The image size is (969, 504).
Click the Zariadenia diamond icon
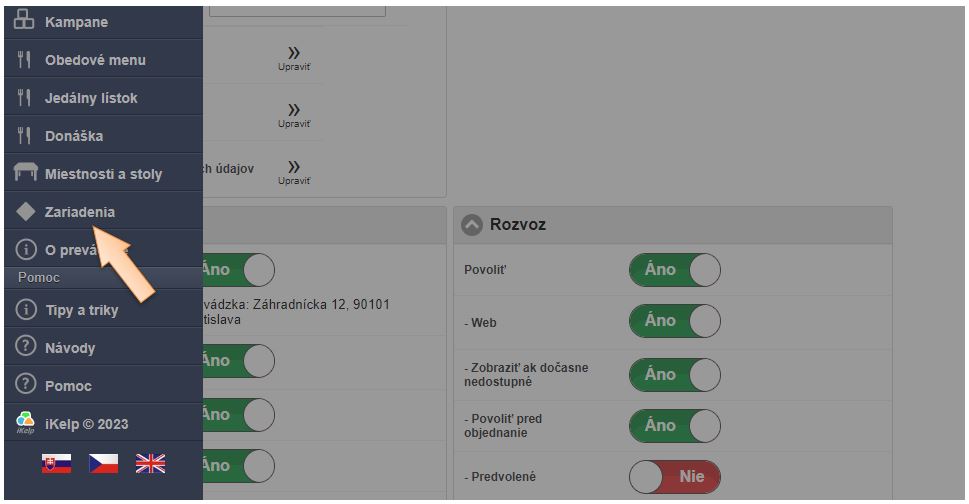pyautogui.click(x=25, y=212)
